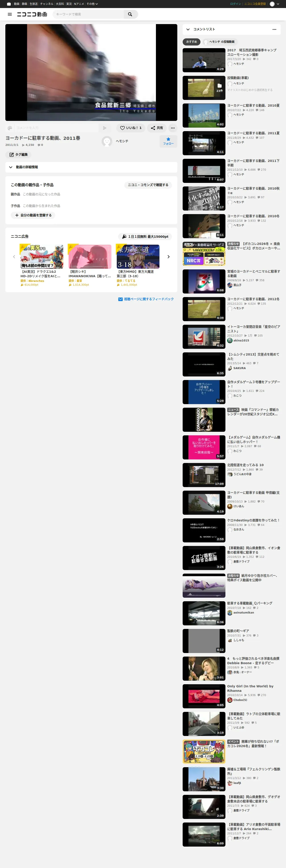286x868 pixels.
Task: Open the three-dot menu under video
Action: pos(173,128)
